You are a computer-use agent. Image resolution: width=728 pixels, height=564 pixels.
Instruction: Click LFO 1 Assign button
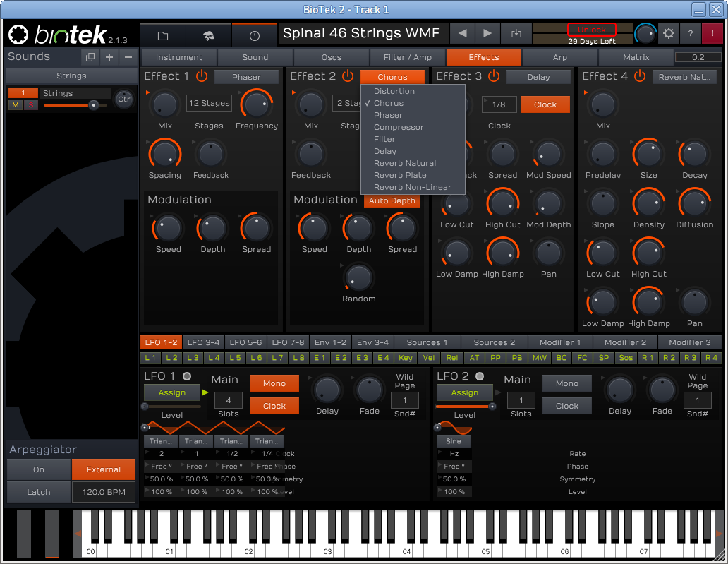pyautogui.click(x=172, y=392)
